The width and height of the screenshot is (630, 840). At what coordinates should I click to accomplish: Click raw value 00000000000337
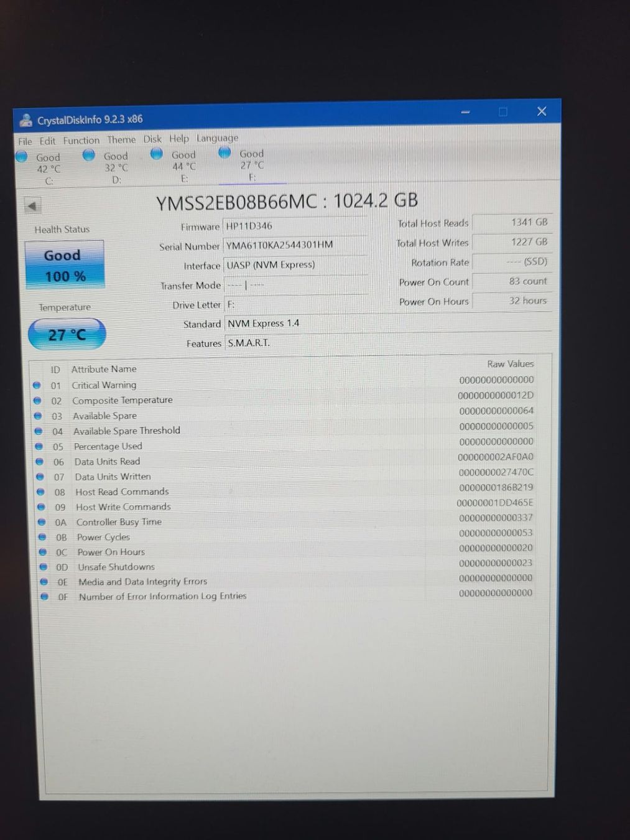(496, 518)
